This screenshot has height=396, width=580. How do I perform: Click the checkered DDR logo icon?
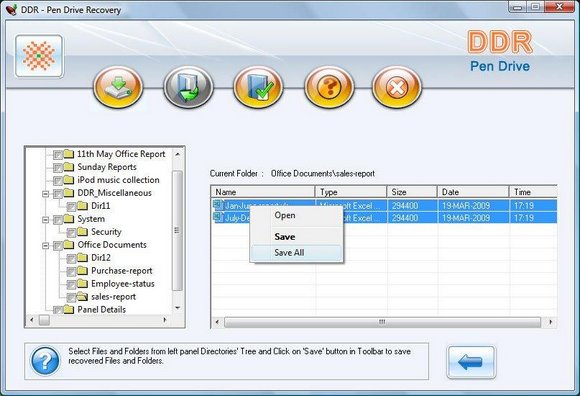39,56
